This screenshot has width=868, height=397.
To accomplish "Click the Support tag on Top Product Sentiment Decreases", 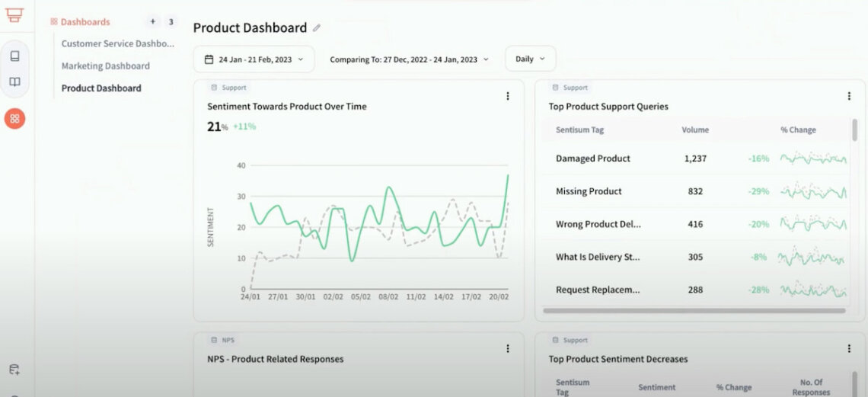I will click(x=570, y=340).
